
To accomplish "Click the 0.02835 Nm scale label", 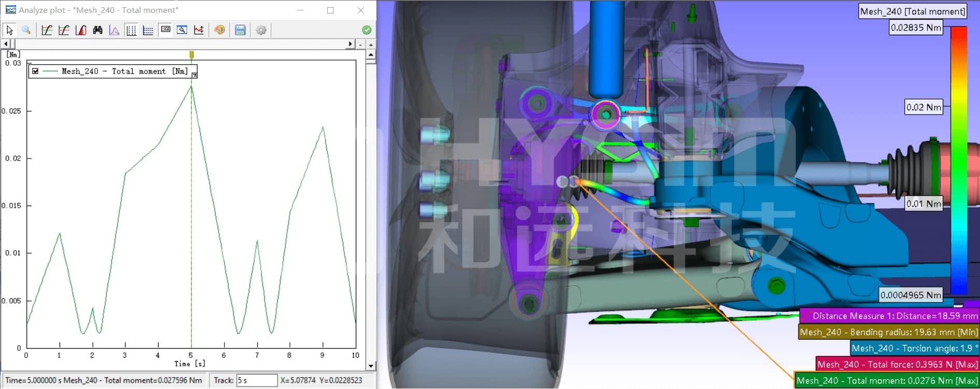I will 916,27.
